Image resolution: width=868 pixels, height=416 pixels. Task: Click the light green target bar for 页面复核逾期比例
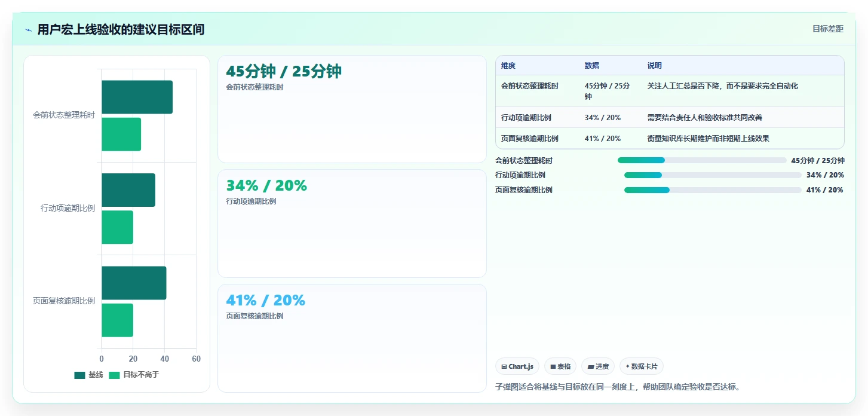coord(117,320)
